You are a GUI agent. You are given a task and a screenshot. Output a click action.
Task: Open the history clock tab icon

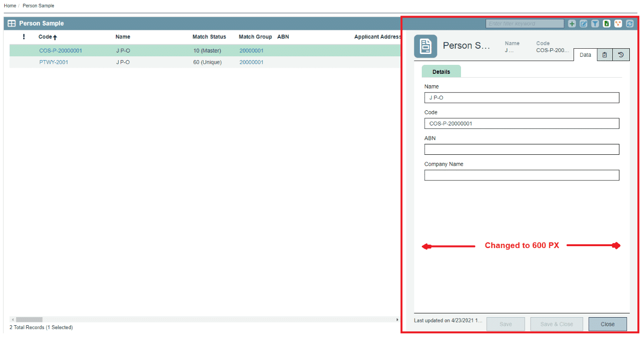click(x=621, y=55)
